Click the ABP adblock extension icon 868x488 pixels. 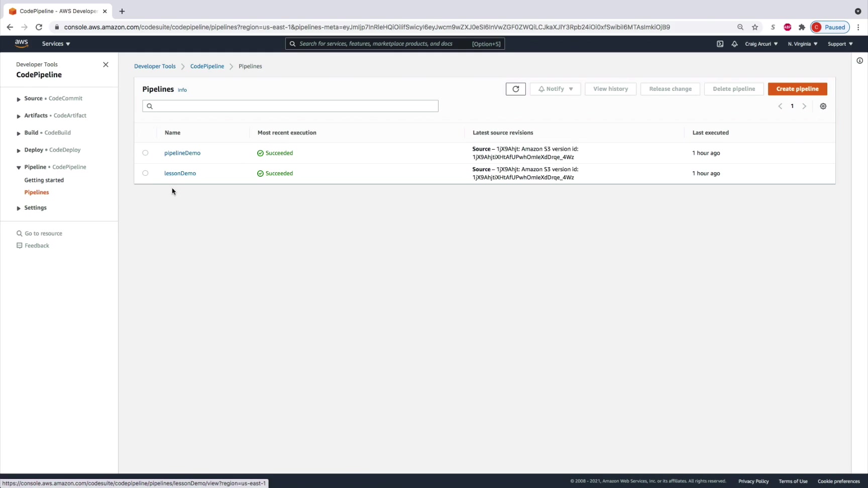pyautogui.click(x=788, y=27)
